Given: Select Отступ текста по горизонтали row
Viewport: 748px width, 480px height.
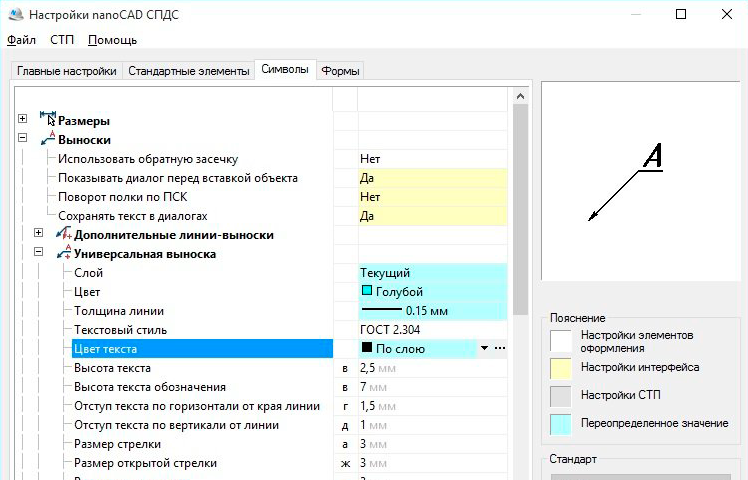Looking at the screenshot, I should [x=197, y=406].
